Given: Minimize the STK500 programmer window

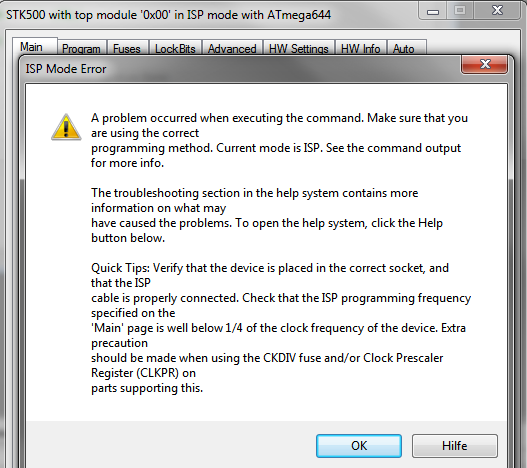Looking at the screenshot, I should [433, 11].
